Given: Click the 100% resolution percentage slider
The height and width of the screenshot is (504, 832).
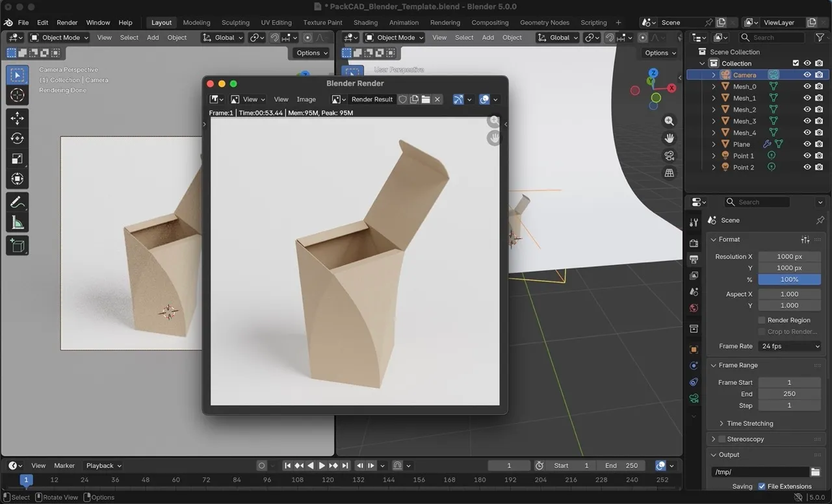Looking at the screenshot, I should click(789, 279).
